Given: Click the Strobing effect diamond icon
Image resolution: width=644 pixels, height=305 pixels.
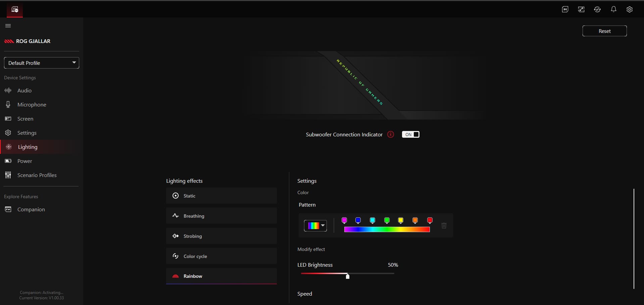Looking at the screenshot, I should coord(176,236).
